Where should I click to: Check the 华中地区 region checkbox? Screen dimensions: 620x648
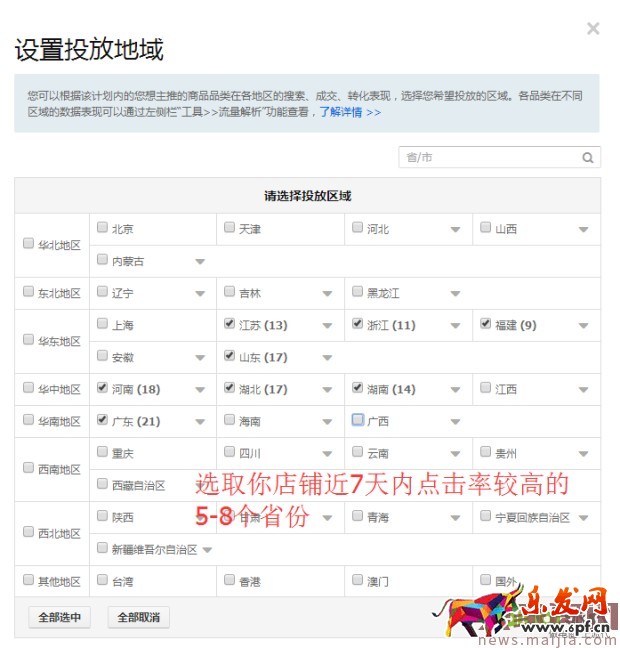click(x=28, y=387)
